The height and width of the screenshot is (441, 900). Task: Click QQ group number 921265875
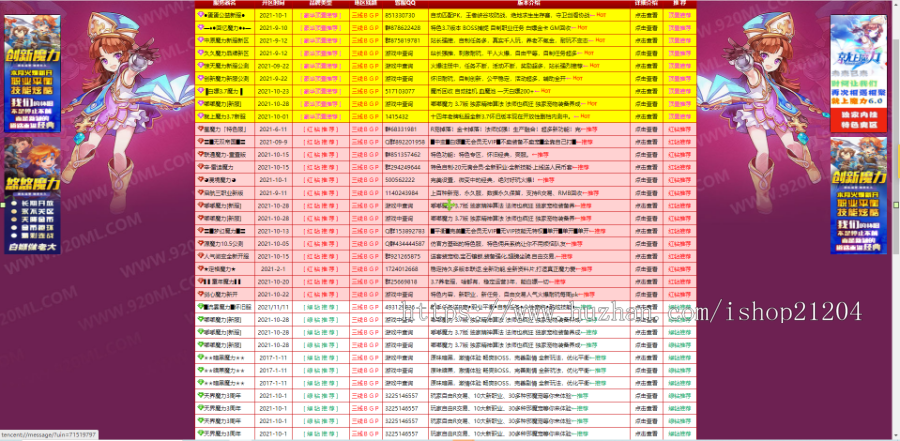[x=402, y=256]
